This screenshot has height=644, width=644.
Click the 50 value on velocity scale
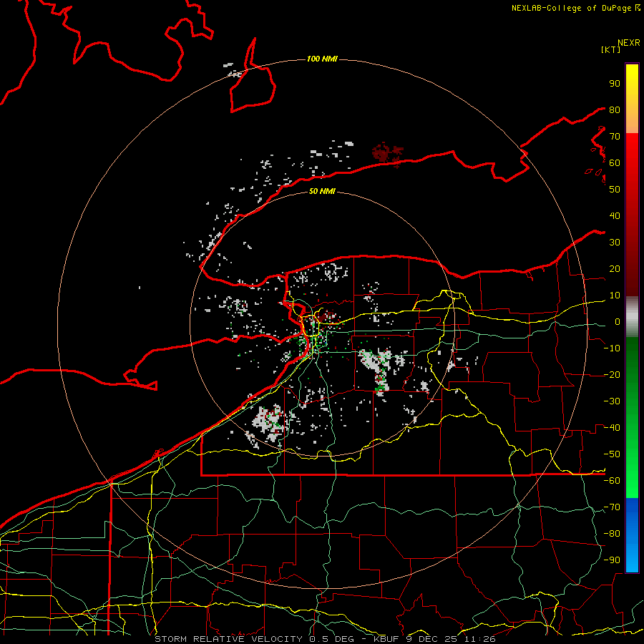pos(615,190)
